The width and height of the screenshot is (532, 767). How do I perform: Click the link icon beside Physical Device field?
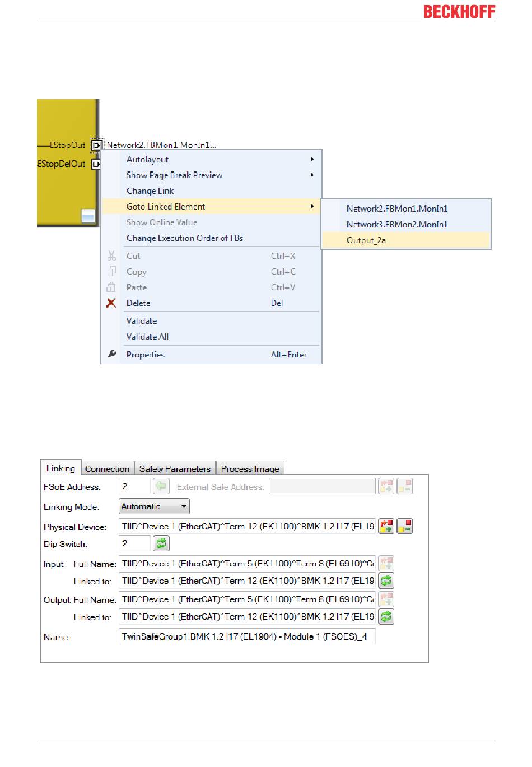(x=386, y=526)
